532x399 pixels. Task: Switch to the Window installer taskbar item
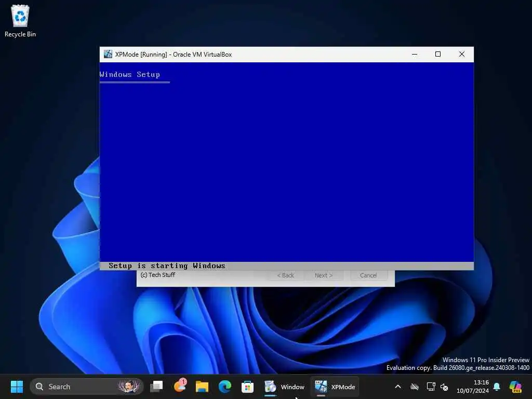coord(284,387)
